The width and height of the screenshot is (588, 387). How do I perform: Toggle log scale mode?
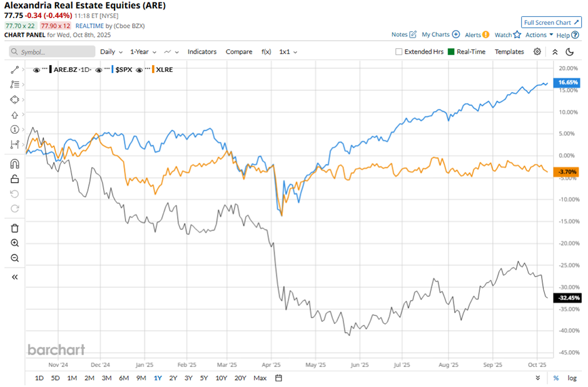click(572, 378)
